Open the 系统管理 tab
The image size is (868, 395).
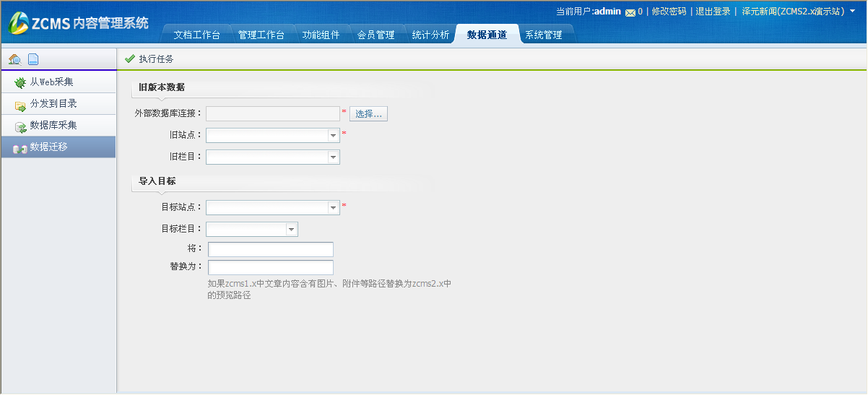tap(543, 35)
